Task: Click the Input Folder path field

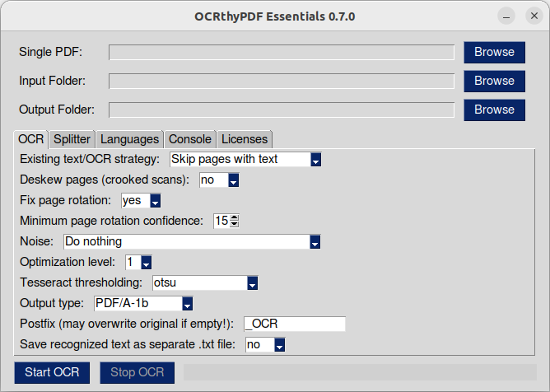Action: pyautogui.click(x=282, y=81)
